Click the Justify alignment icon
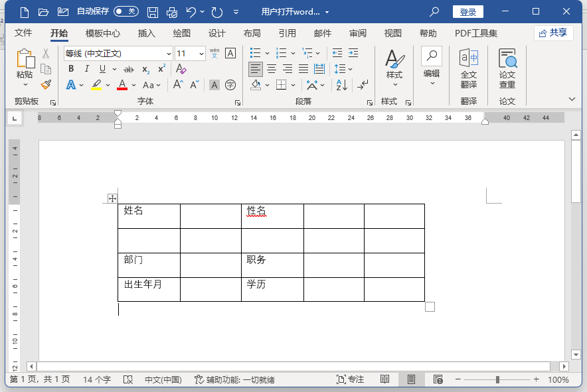The height and width of the screenshot is (392, 587). [303, 69]
